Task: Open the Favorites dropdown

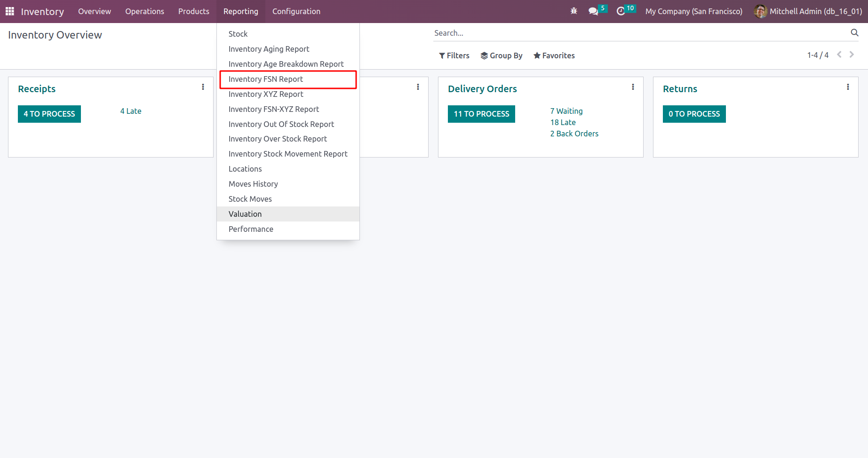Action: pyautogui.click(x=554, y=55)
